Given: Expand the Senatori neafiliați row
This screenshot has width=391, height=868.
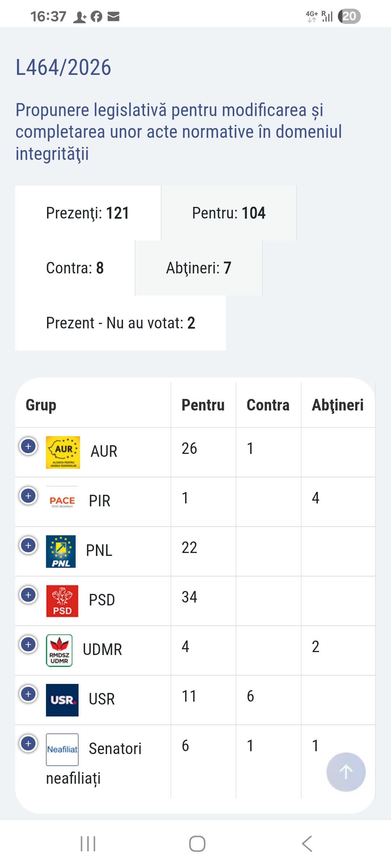Looking at the screenshot, I should coord(28,744).
